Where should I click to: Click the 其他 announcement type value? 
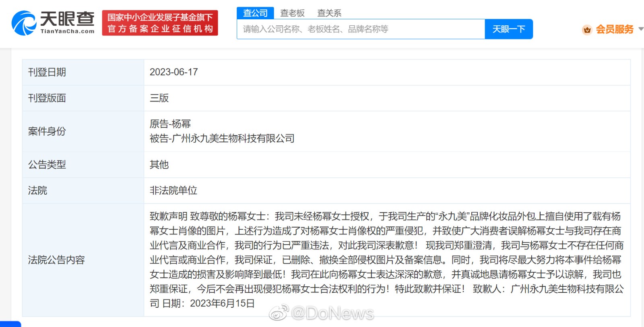pyautogui.click(x=159, y=165)
